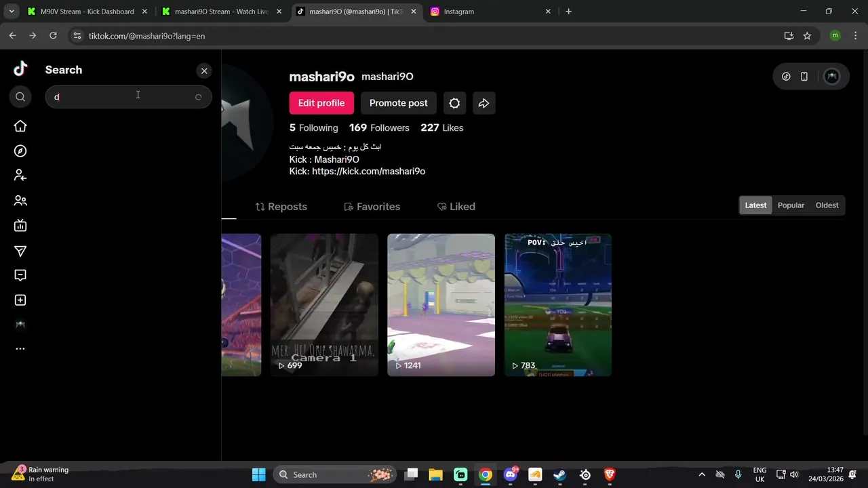
Task: Open the Messages paper plane icon
Action: pos(20,251)
